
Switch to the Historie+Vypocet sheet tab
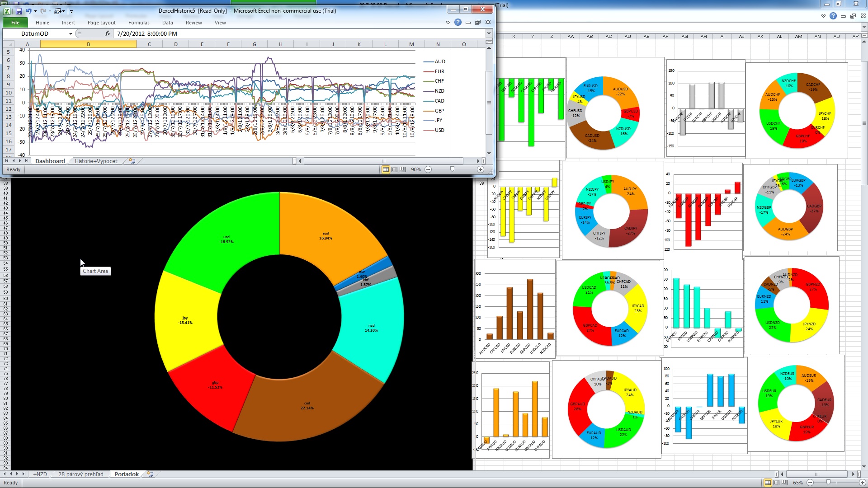pyautogui.click(x=96, y=161)
